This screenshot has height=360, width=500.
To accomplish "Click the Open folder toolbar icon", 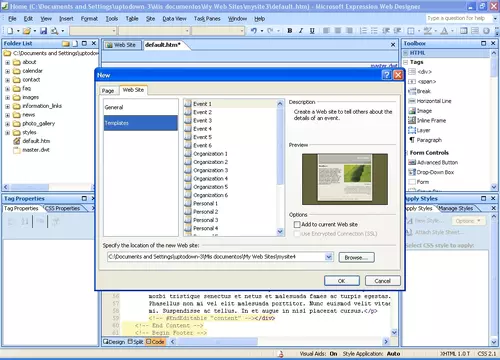I will click(27, 31).
